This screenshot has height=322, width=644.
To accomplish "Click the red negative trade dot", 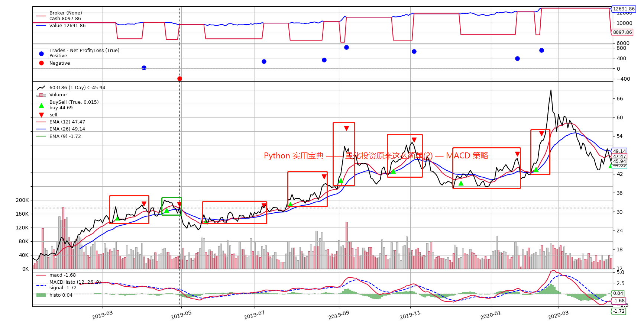I will point(179,78).
